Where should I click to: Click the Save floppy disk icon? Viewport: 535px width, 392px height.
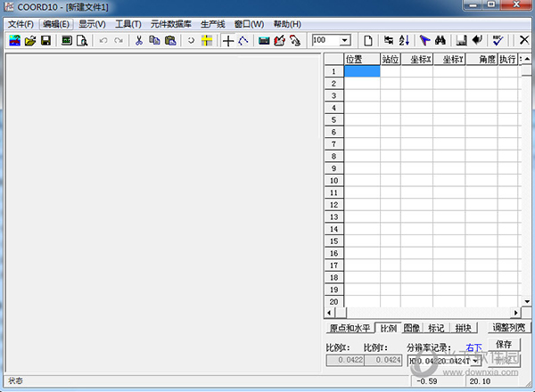[45, 41]
